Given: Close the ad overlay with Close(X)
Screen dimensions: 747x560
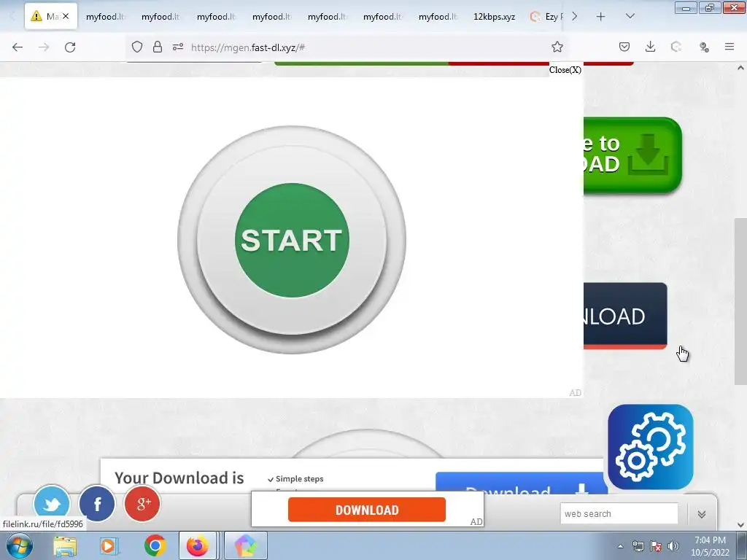Looking at the screenshot, I should [565, 70].
